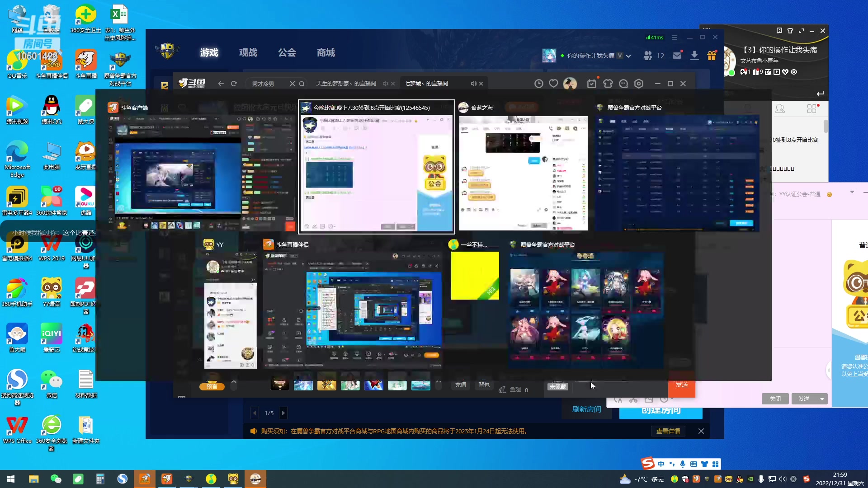Open the 商城 tab
This screenshot has width=868, height=488.
click(325, 52)
